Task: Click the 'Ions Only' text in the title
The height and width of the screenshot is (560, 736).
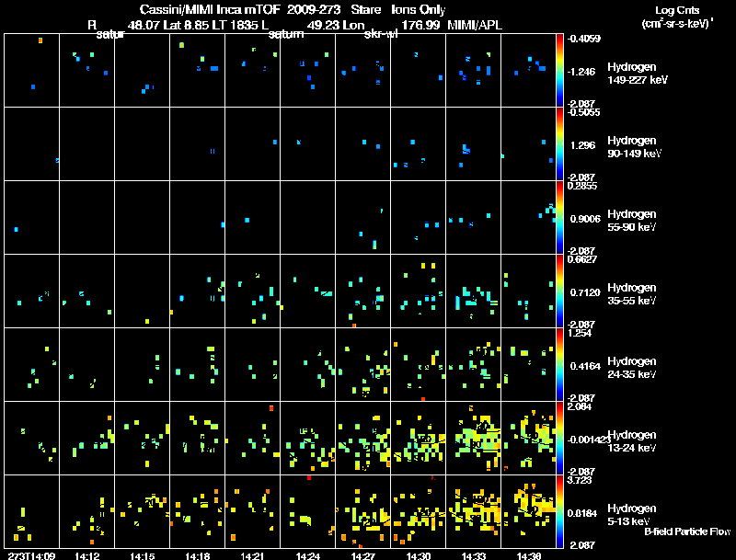Action: pyautogui.click(x=419, y=9)
